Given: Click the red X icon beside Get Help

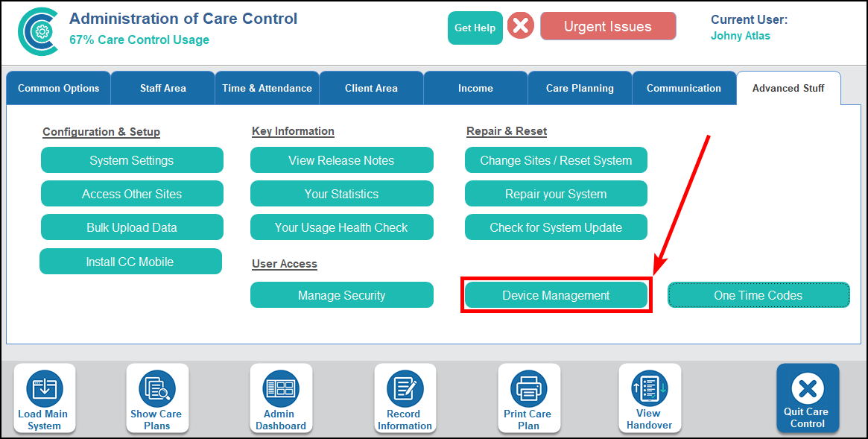Looking at the screenshot, I should point(521,27).
